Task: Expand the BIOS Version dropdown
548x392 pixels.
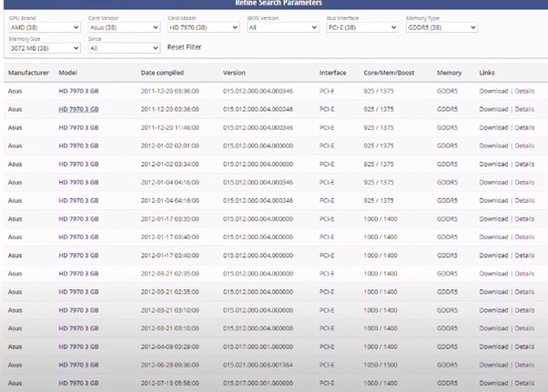Action: point(283,27)
